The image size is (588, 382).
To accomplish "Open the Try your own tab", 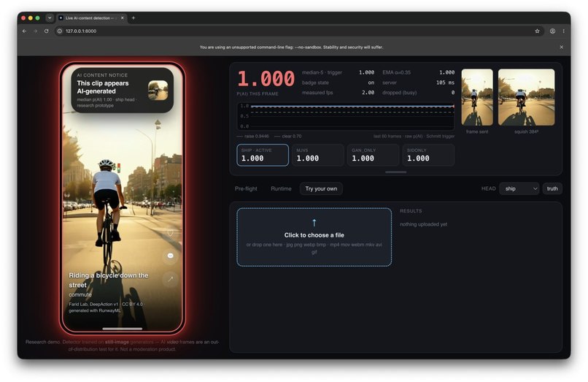I will (321, 188).
